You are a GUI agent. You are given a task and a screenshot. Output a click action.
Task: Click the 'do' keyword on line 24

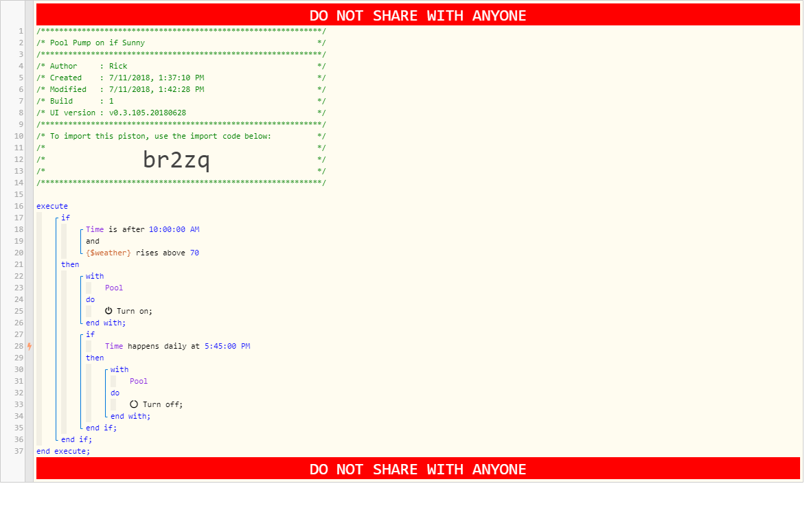[x=90, y=299]
